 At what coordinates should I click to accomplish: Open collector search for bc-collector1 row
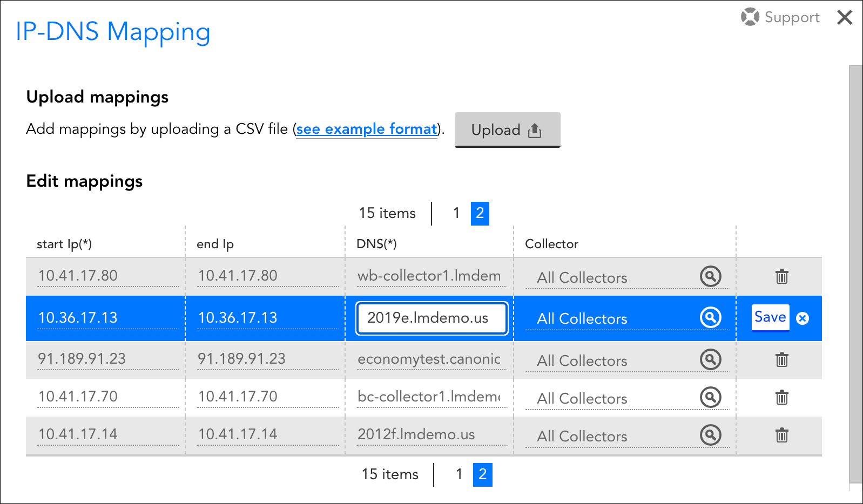pyautogui.click(x=710, y=397)
